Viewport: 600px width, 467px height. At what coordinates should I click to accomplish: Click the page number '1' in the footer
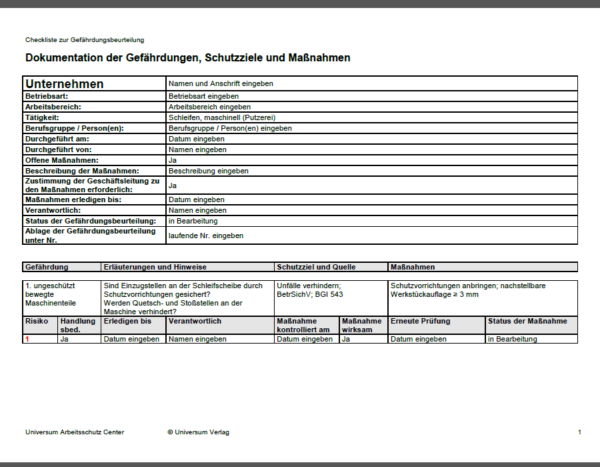[579, 432]
